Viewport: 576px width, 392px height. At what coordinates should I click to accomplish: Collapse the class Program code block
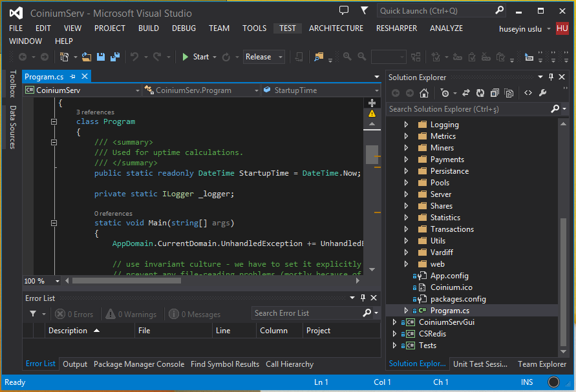point(54,121)
